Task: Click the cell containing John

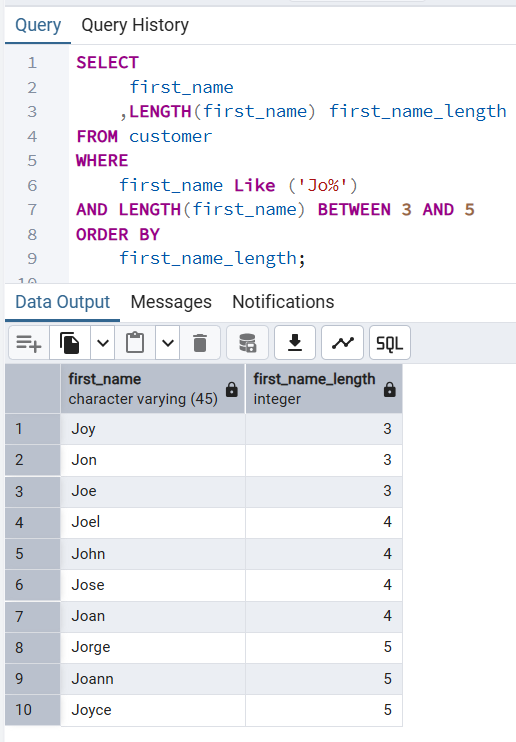Action: click(x=152, y=554)
